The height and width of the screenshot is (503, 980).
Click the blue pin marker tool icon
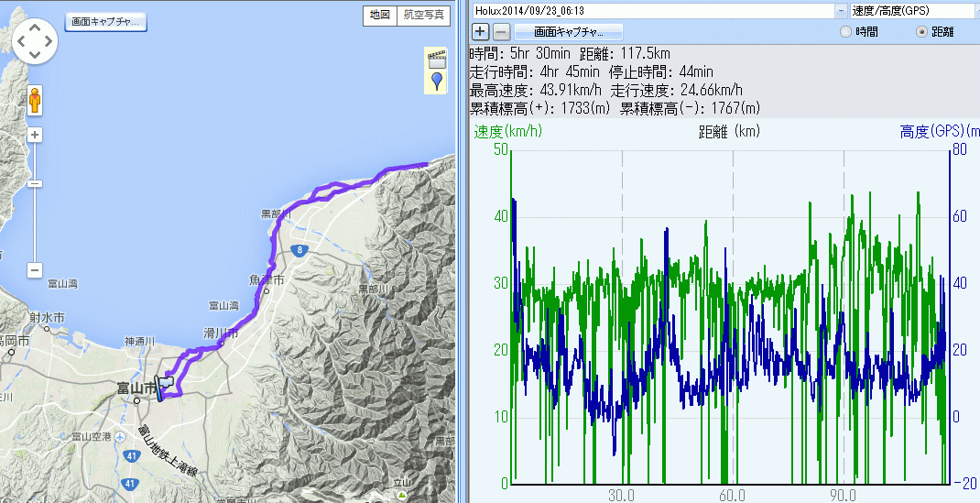pyautogui.click(x=436, y=82)
